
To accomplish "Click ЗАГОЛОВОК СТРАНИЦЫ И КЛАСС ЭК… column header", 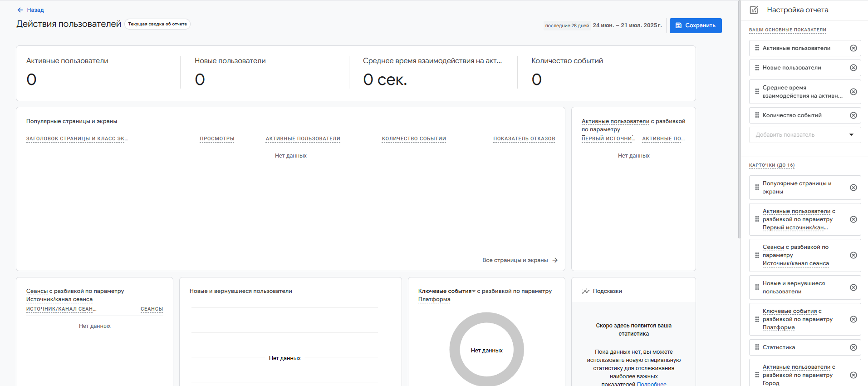I will click(x=77, y=139).
